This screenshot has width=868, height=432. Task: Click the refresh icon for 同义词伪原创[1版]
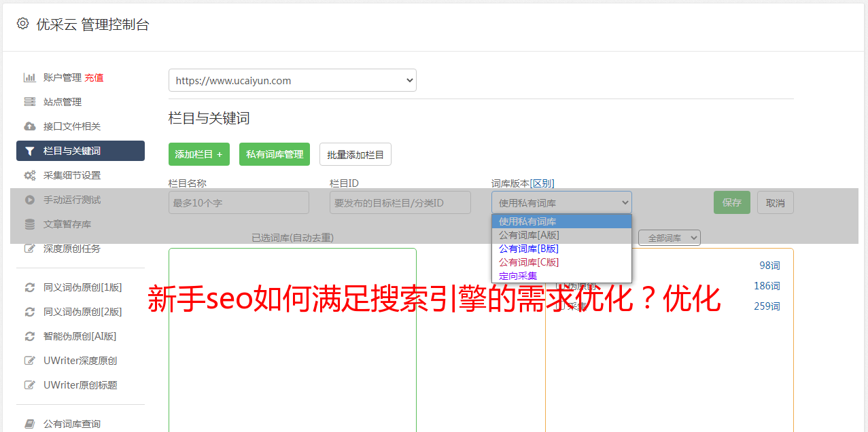30,287
